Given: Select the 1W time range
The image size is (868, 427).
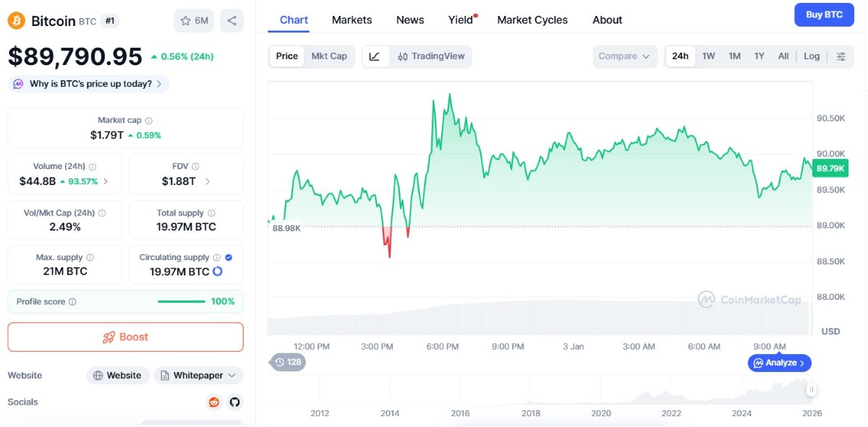Looking at the screenshot, I should click(709, 56).
